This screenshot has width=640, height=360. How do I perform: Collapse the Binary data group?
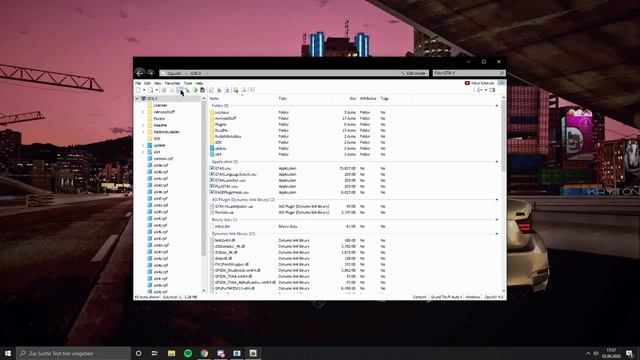tap(497, 220)
